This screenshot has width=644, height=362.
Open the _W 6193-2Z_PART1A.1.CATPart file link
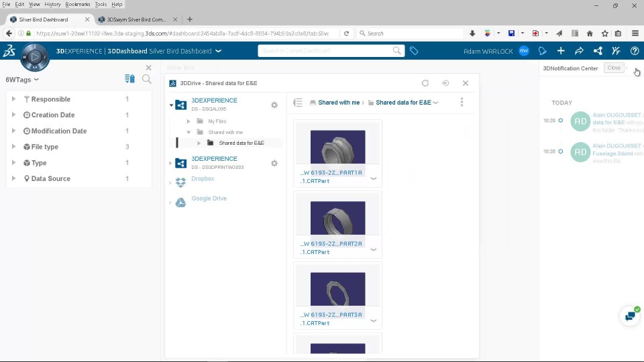click(331, 176)
